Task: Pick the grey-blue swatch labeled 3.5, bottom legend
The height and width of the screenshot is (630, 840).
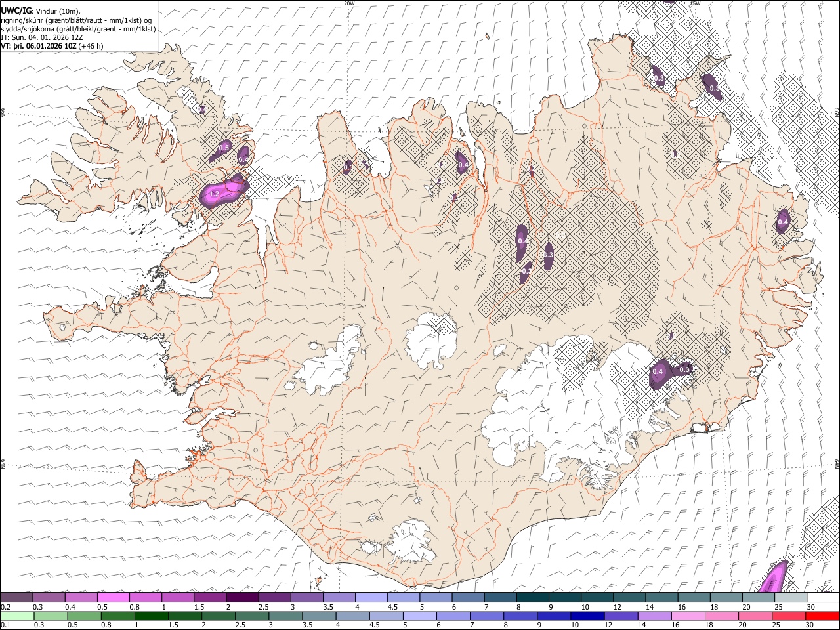Action: (x=319, y=616)
